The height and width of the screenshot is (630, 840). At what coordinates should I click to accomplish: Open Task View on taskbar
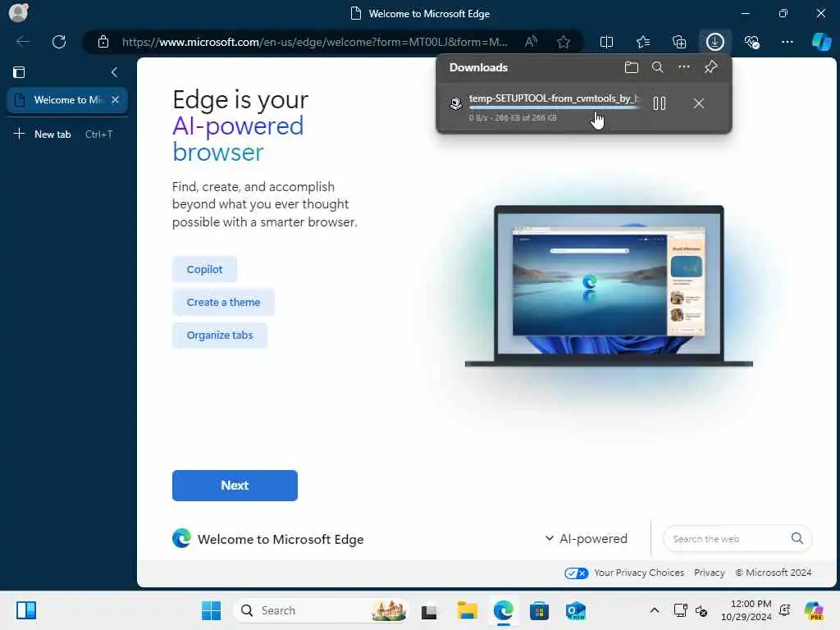429,610
